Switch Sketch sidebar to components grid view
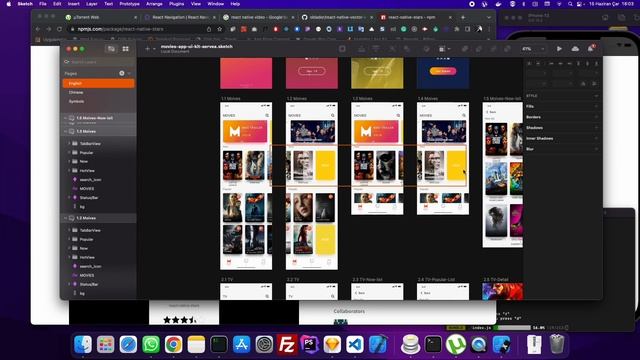The image size is (640, 360). (x=126, y=49)
